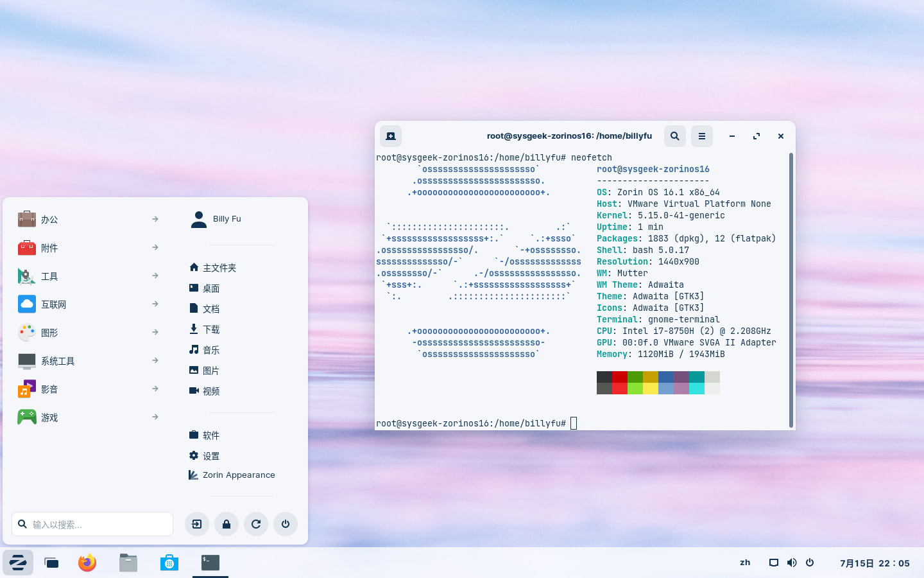Open 音乐 music folder

(204, 350)
